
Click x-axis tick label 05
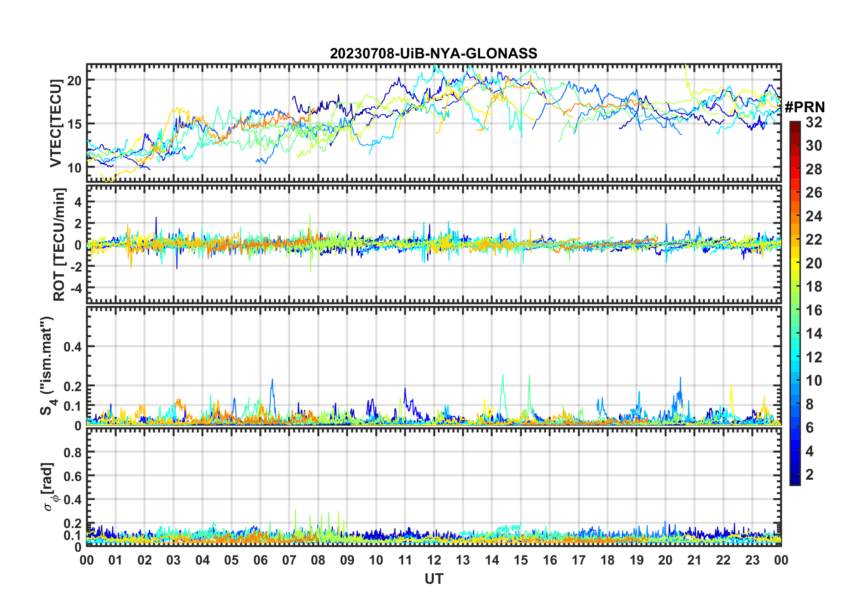tap(231, 560)
